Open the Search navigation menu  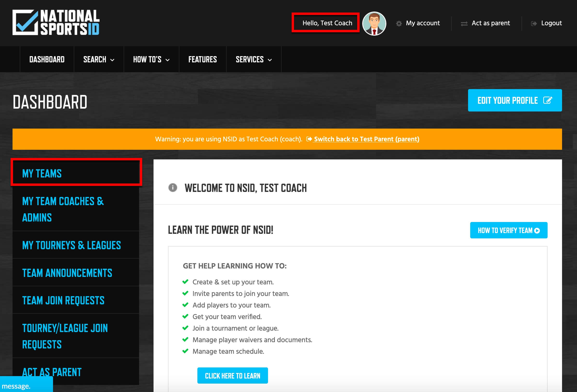[99, 59]
